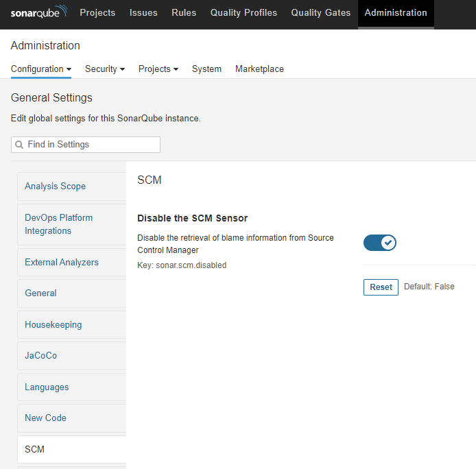476x469 pixels.
Task: Go to the Issues page
Action: click(143, 12)
